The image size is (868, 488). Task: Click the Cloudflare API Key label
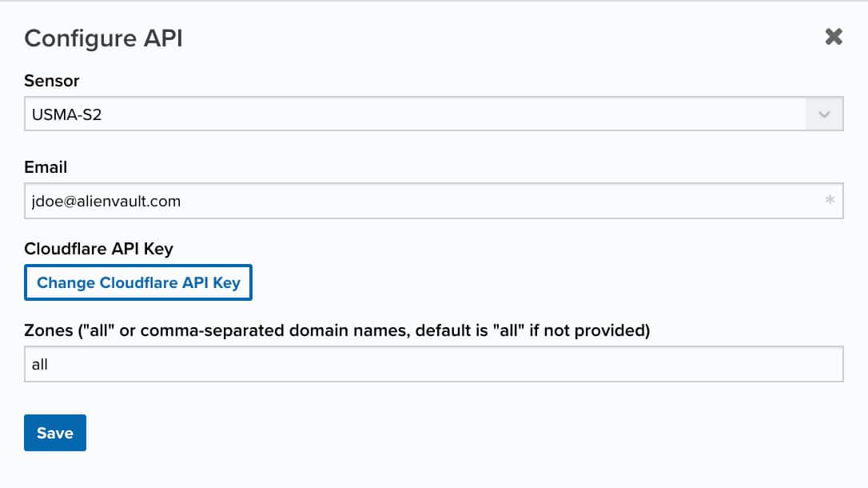pyautogui.click(x=98, y=250)
